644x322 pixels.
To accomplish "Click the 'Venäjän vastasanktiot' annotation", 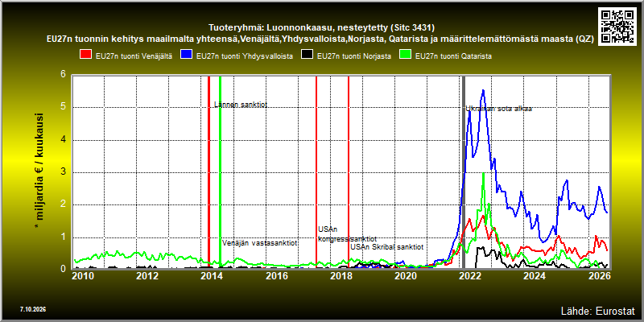I will point(260,243).
